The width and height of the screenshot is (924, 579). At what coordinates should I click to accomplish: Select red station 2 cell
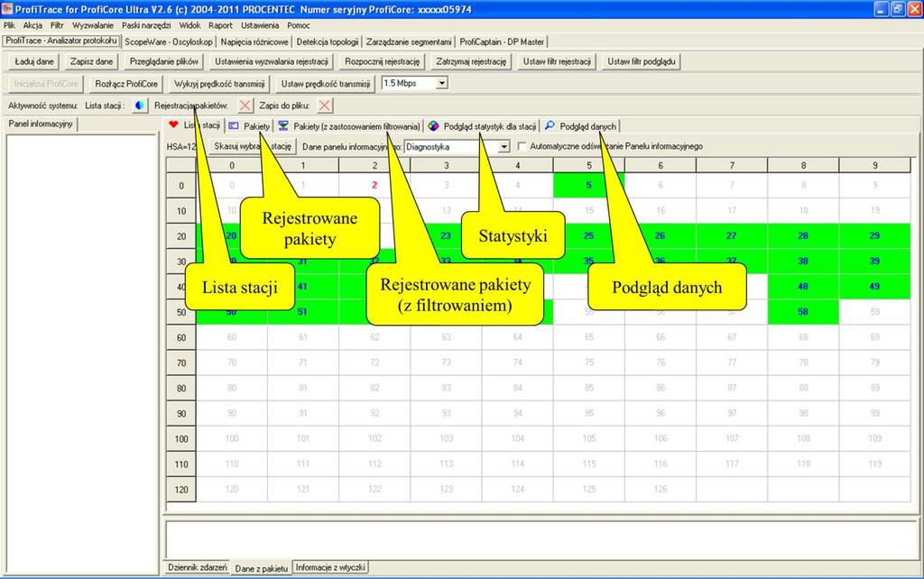point(374,185)
